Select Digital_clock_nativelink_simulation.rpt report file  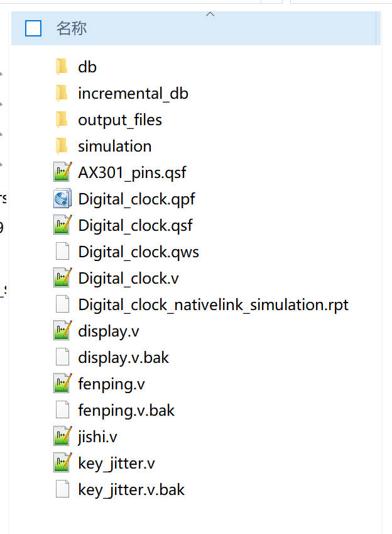[213, 304]
